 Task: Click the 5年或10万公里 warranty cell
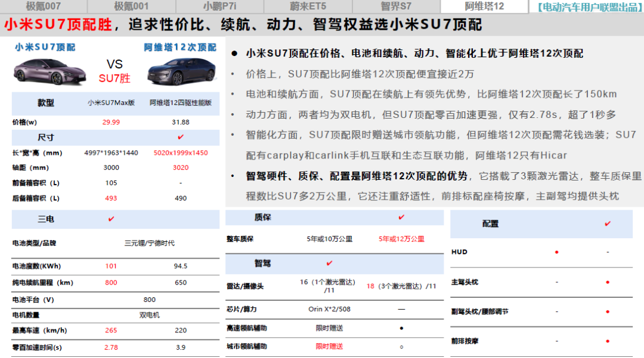pyautogui.click(x=329, y=239)
